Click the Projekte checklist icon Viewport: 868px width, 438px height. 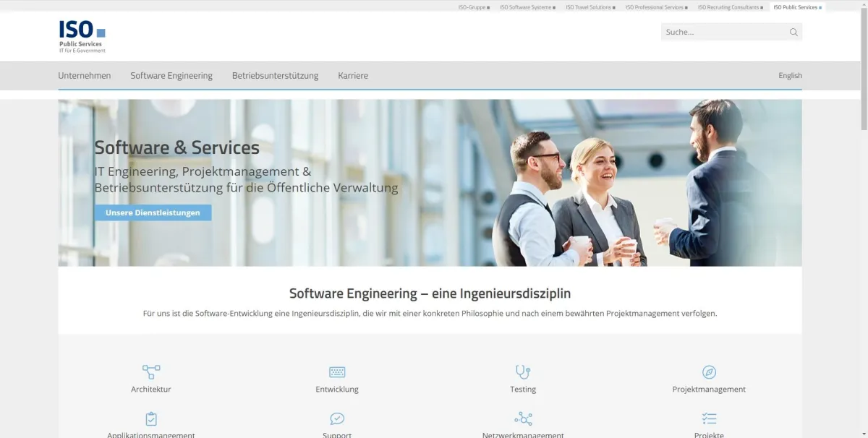[709, 418]
